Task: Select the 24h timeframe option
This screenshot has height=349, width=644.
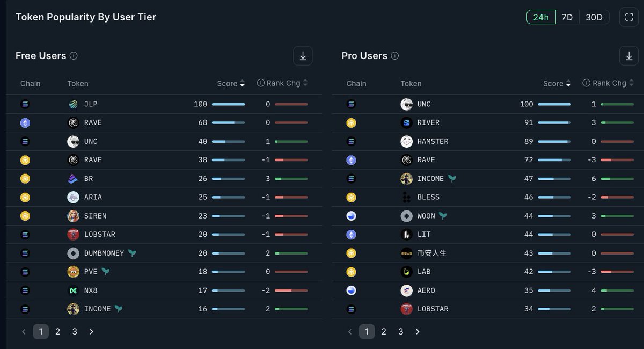Action: pyautogui.click(x=540, y=17)
